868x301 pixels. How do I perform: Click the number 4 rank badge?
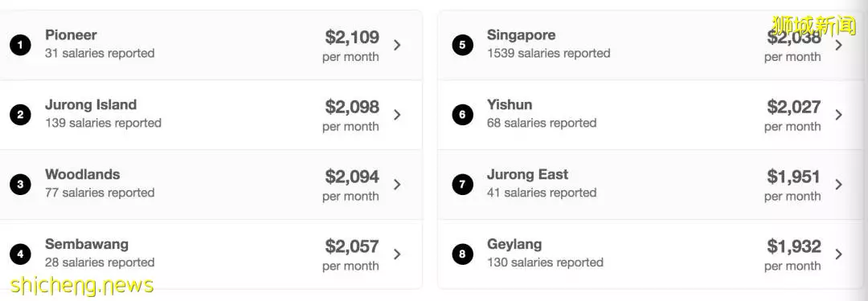20,254
